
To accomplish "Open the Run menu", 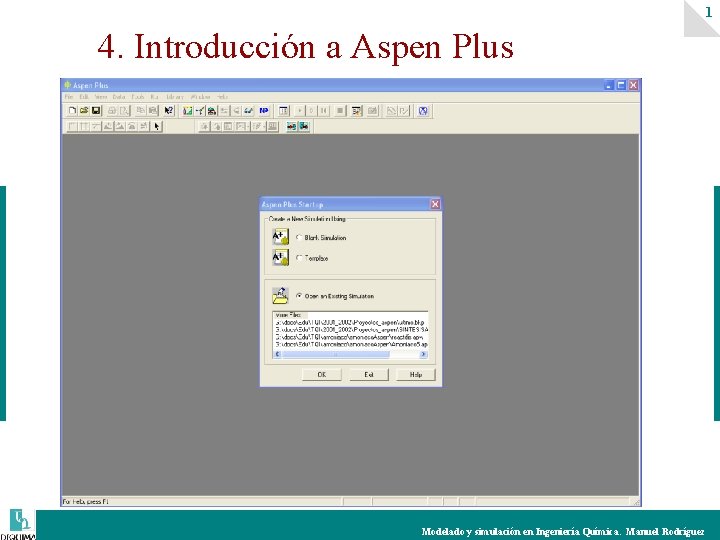I will tap(154, 97).
